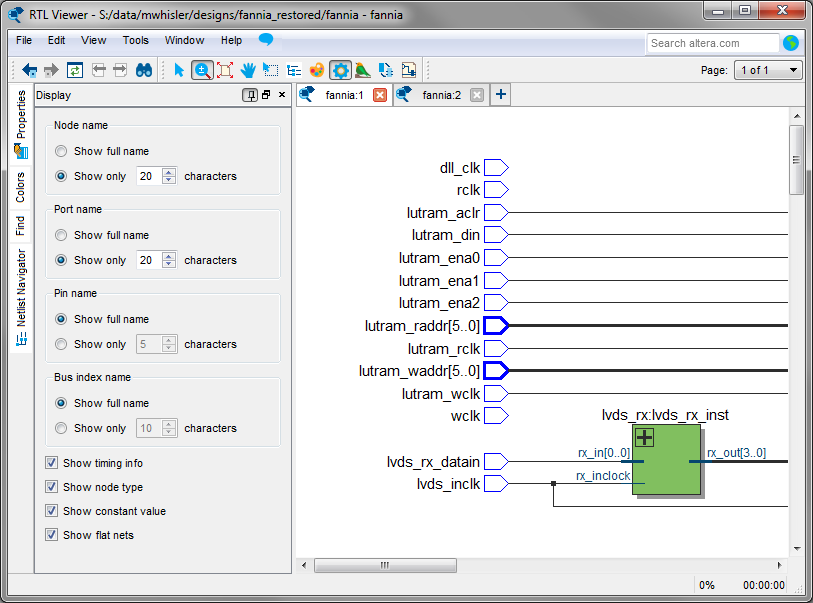Select Show full name for Node name
Viewport: 813px width, 603px height.
tap(62, 151)
